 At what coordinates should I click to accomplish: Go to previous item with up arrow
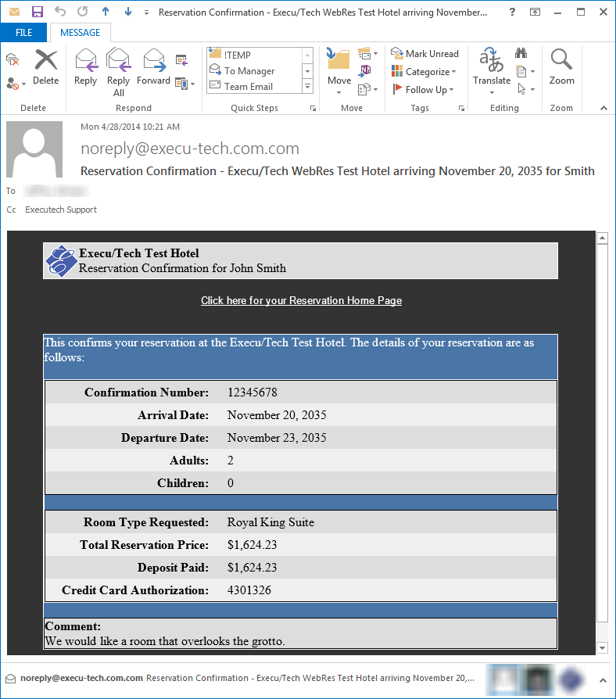[106, 12]
